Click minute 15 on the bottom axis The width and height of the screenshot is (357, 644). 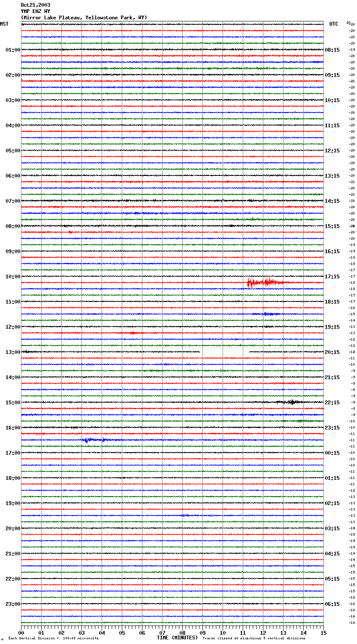coord(323,633)
